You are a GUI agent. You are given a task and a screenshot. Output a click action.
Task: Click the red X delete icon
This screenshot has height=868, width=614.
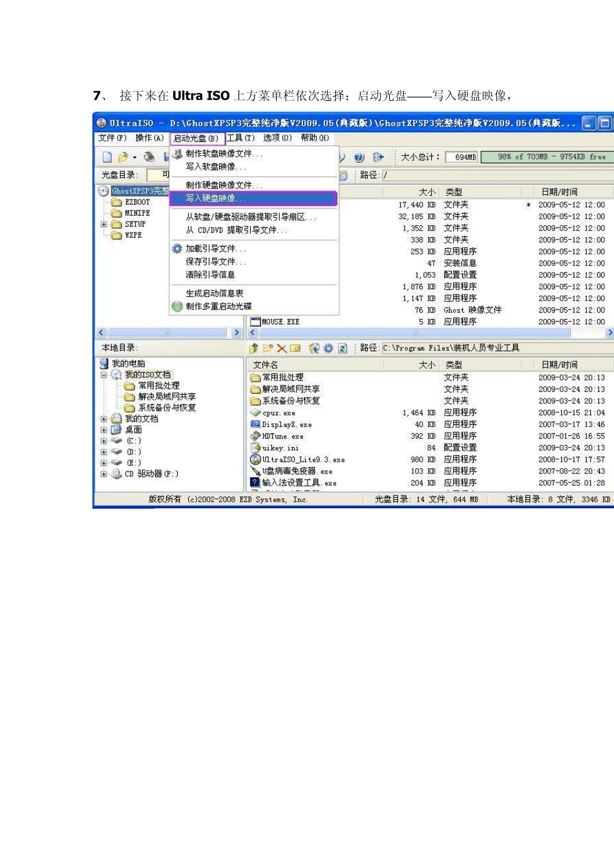click(x=281, y=348)
